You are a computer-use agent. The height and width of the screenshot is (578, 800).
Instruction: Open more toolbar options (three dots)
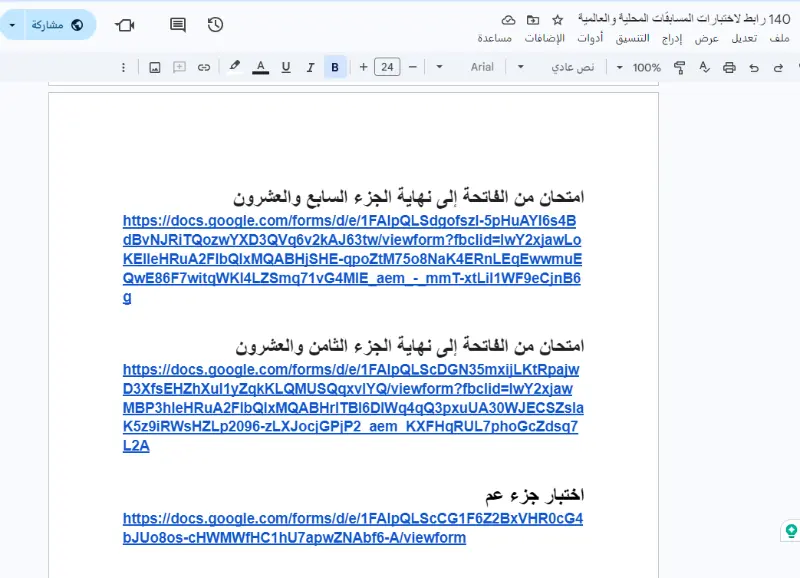click(123, 67)
